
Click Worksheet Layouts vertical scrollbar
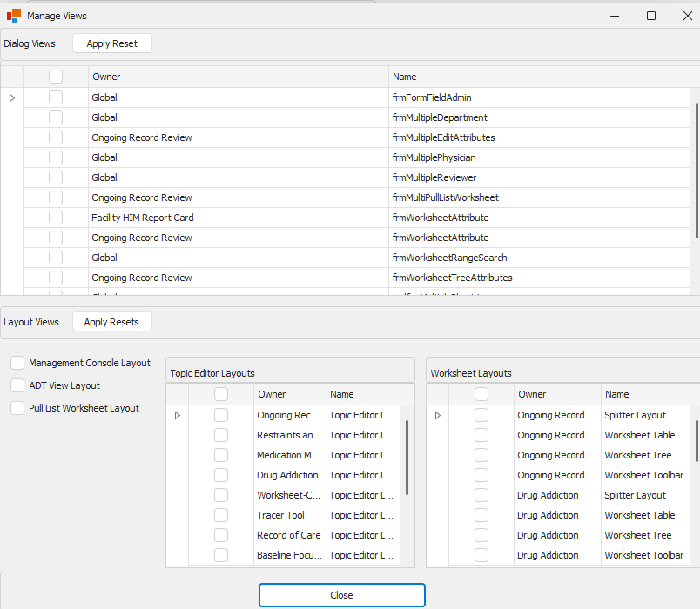[697, 441]
